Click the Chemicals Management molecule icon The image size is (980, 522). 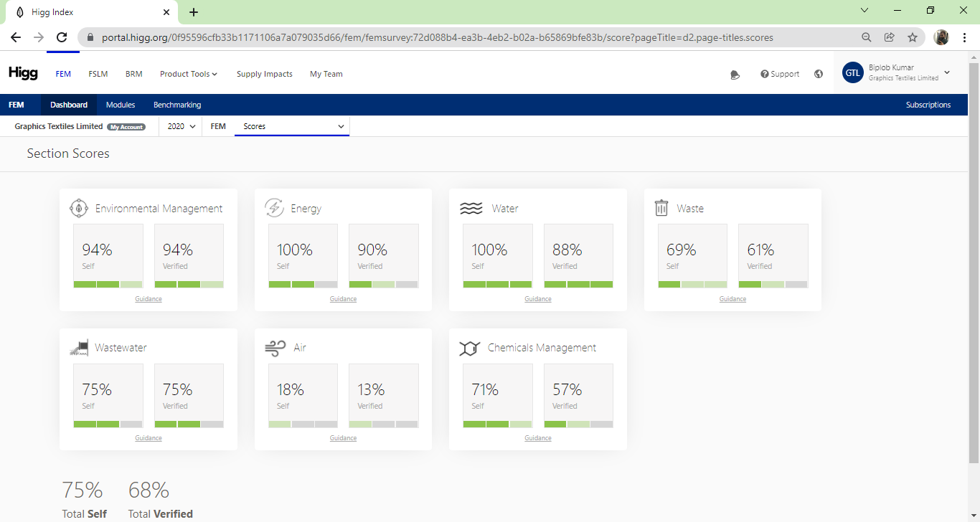(469, 348)
